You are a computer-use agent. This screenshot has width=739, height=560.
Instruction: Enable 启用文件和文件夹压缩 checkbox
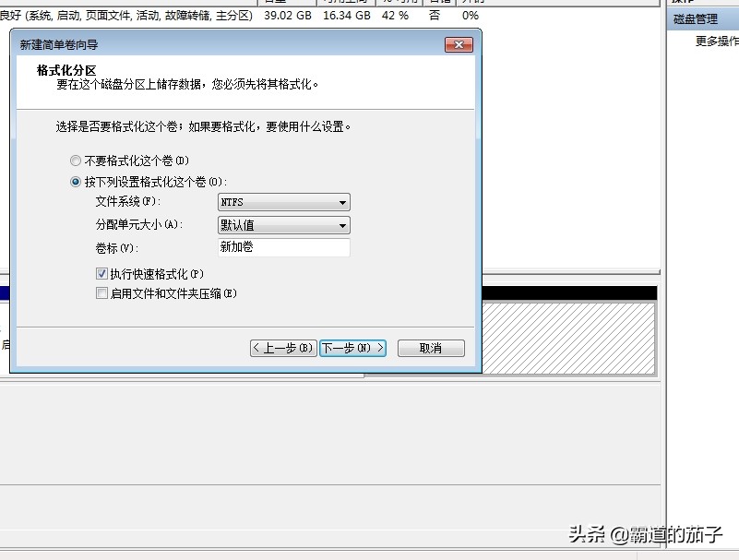[x=102, y=293]
